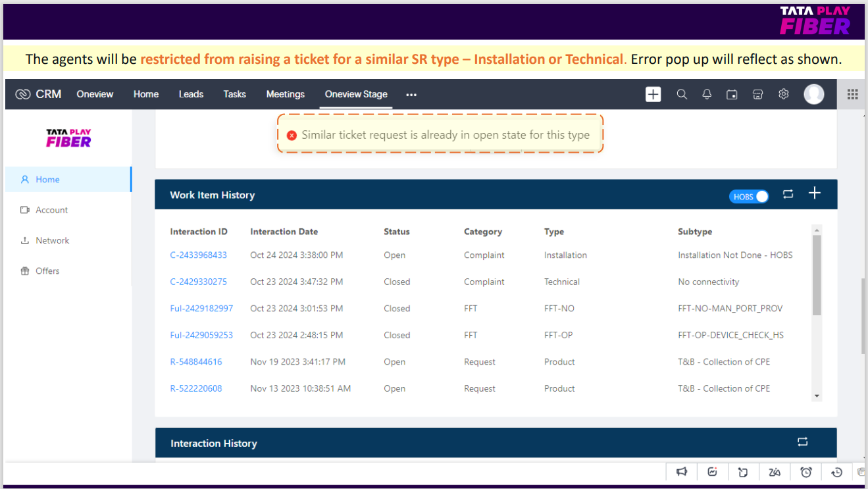868x489 pixels.
Task: Select Home in the left sidebar
Action: point(68,179)
